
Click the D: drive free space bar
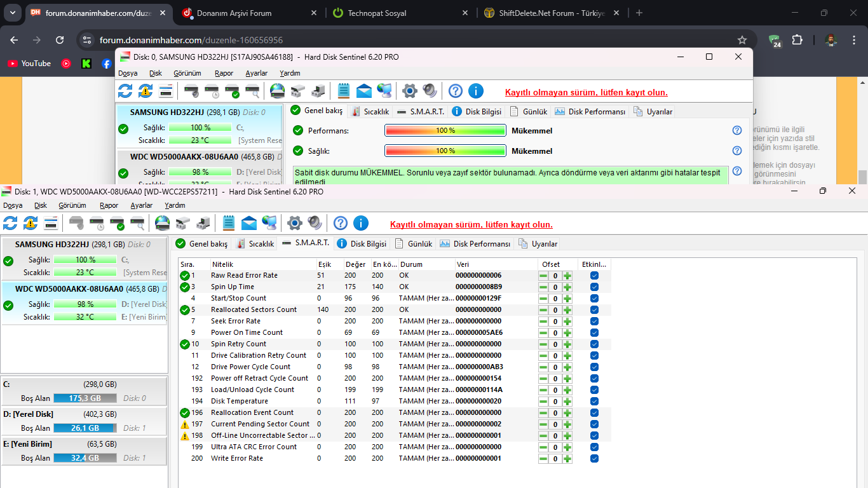[85, 428]
